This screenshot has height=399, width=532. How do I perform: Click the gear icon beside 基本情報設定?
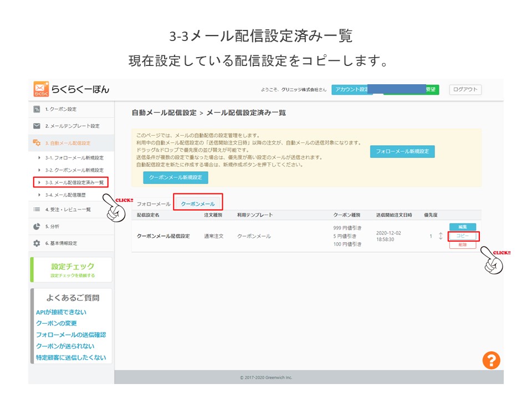(x=37, y=243)
